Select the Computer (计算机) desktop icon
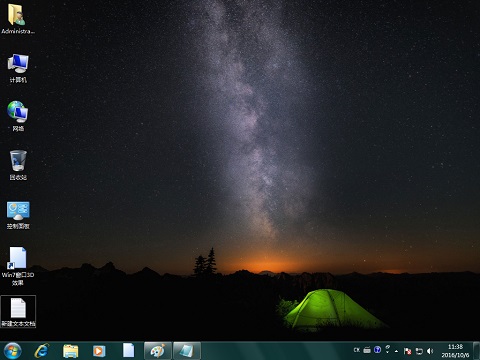 pyautogui.click(x=18, y=68)
